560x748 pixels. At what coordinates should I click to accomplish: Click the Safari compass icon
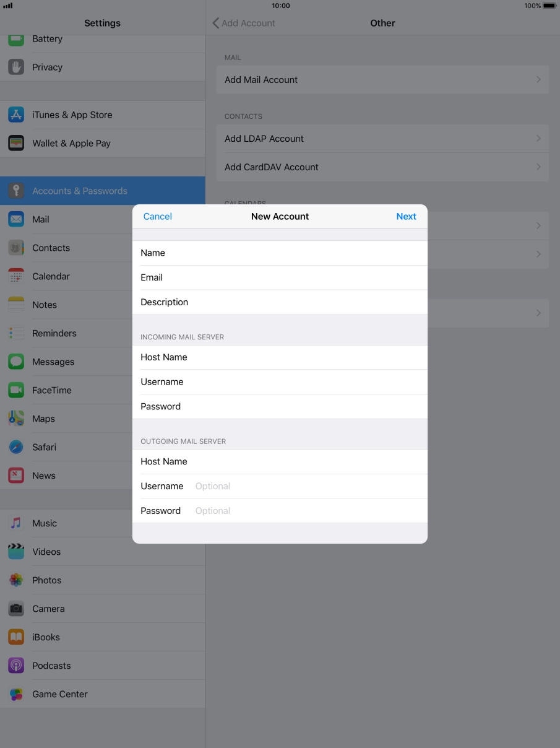click(x=16, y=447)
